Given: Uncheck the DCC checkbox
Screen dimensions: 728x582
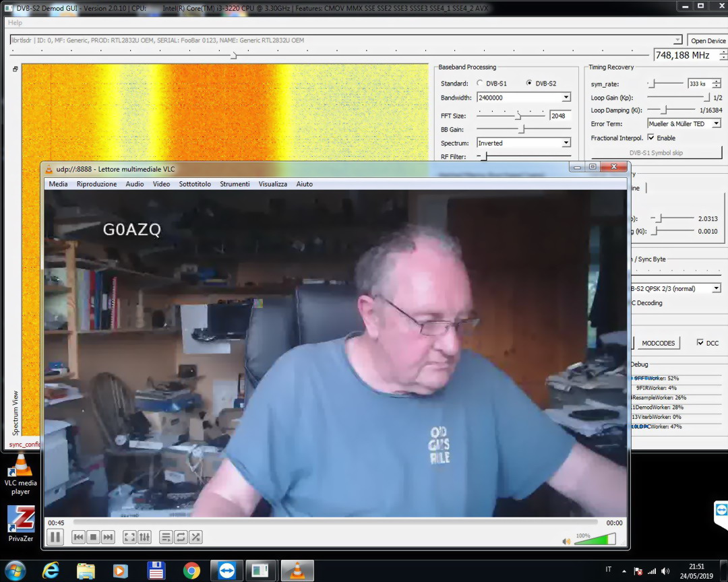Looking at the screenshot, I should [x=700, y=343].
